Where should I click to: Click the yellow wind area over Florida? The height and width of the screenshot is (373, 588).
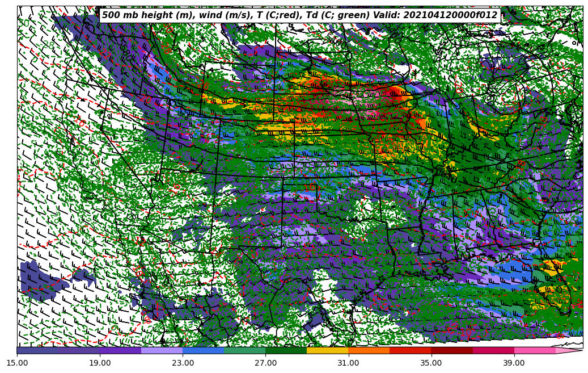tap(553, 266)
